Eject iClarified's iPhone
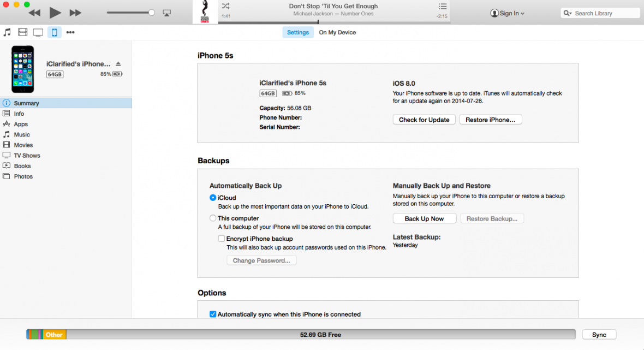This screenshot has height=350, width=644. (118, 64)
